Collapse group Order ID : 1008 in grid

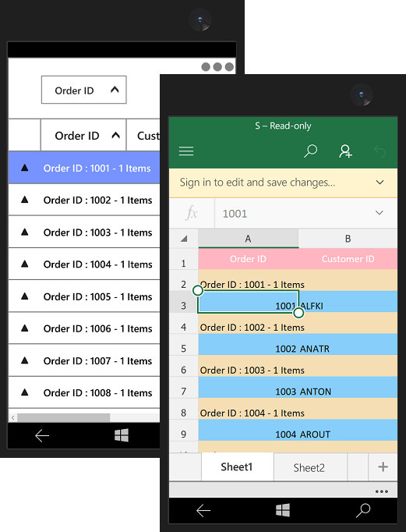pyautogui.click(x=24, y=392)
